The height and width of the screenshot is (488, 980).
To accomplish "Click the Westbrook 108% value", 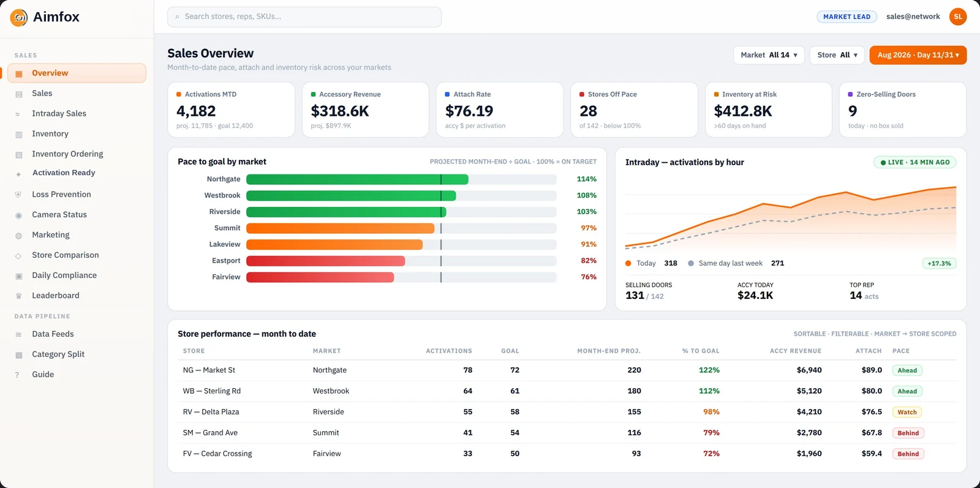I will click(x=586, y=195).
